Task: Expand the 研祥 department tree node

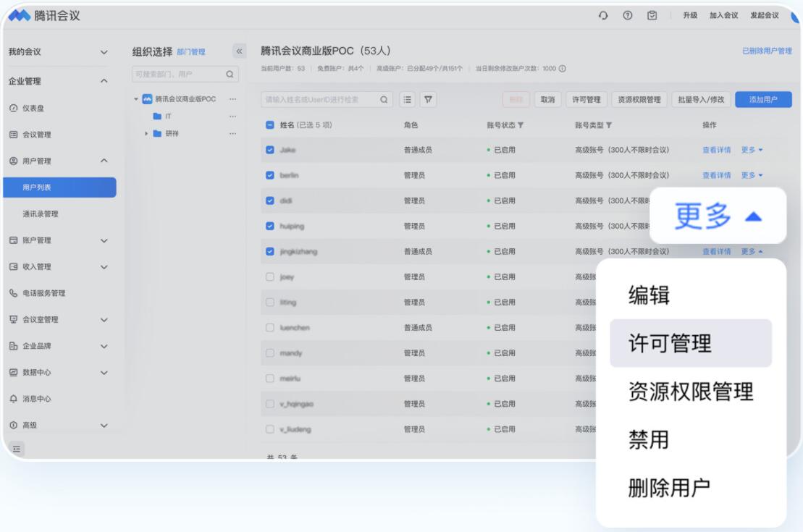Action: [147, 133]
